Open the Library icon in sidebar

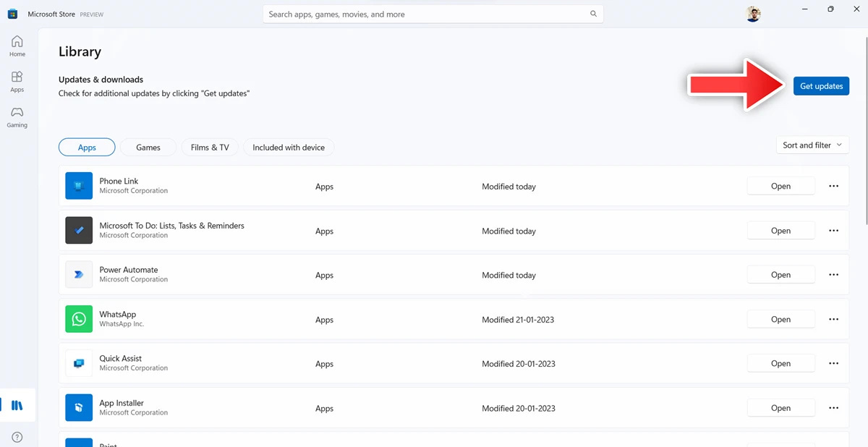tap(17, 406)
